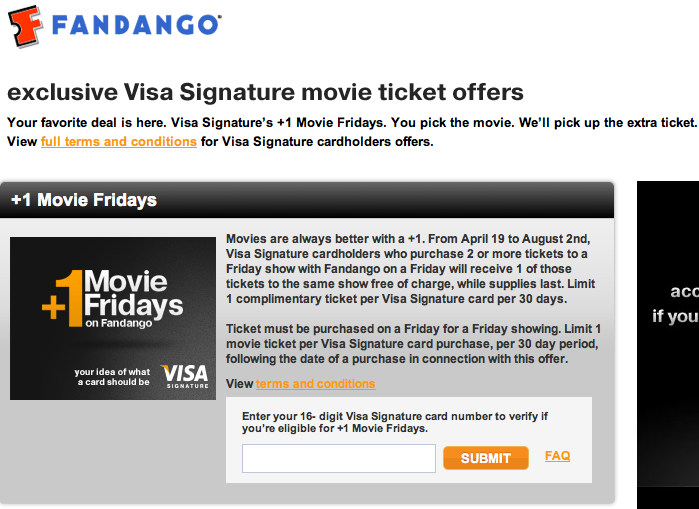Open terms and conditions link below offer
699x509 pixels.
pyautogui.click(x=316, y=384)
